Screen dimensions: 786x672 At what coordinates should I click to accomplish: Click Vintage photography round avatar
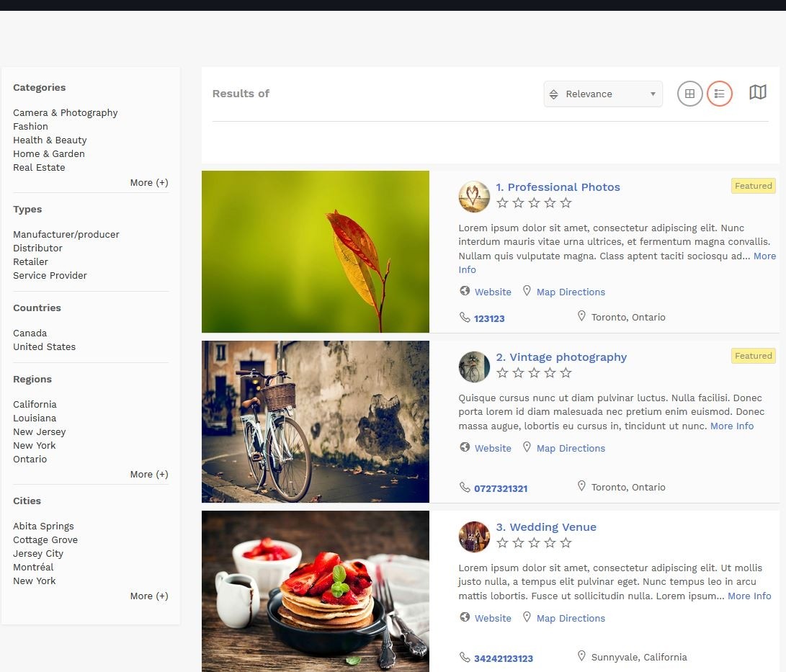[474, 367]
